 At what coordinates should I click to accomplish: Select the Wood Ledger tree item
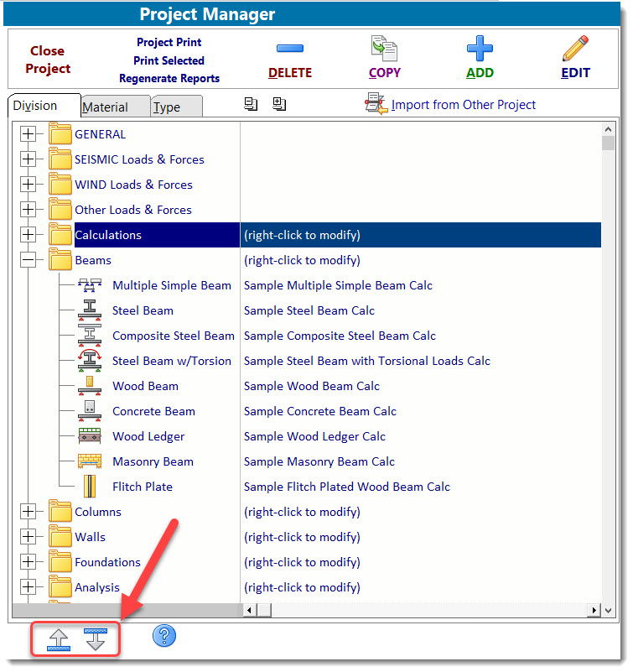pos(148,436)
